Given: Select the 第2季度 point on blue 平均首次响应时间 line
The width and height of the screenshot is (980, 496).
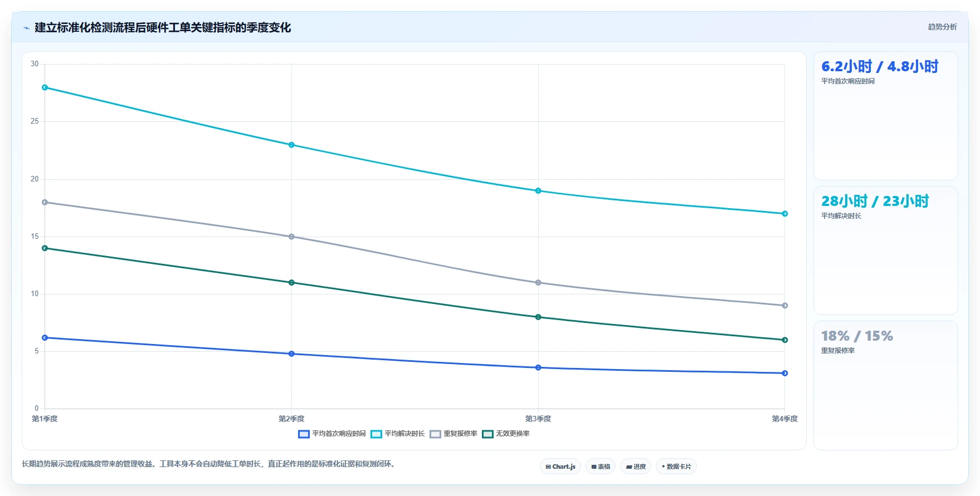Looking at the screenshot, I should click(x=291, y=354).
